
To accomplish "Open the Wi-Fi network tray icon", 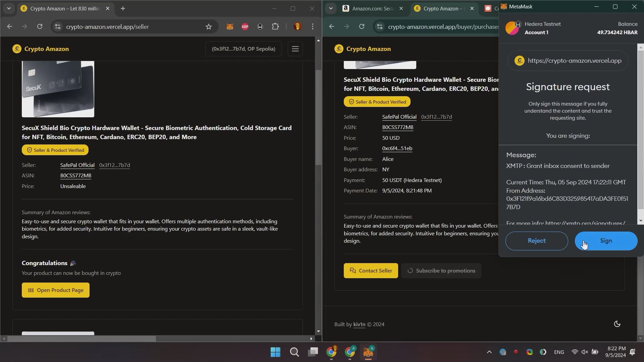I will tap(575, 352).
